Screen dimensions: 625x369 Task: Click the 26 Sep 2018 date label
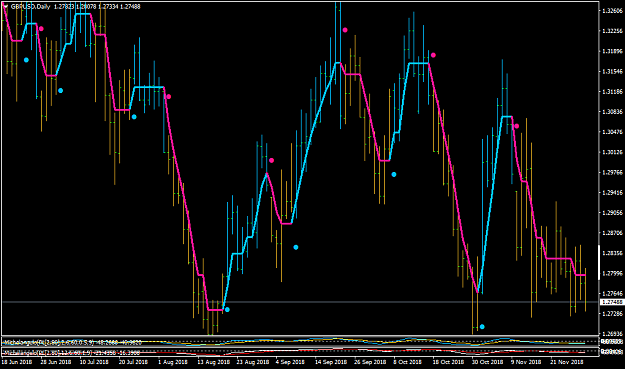370,362
